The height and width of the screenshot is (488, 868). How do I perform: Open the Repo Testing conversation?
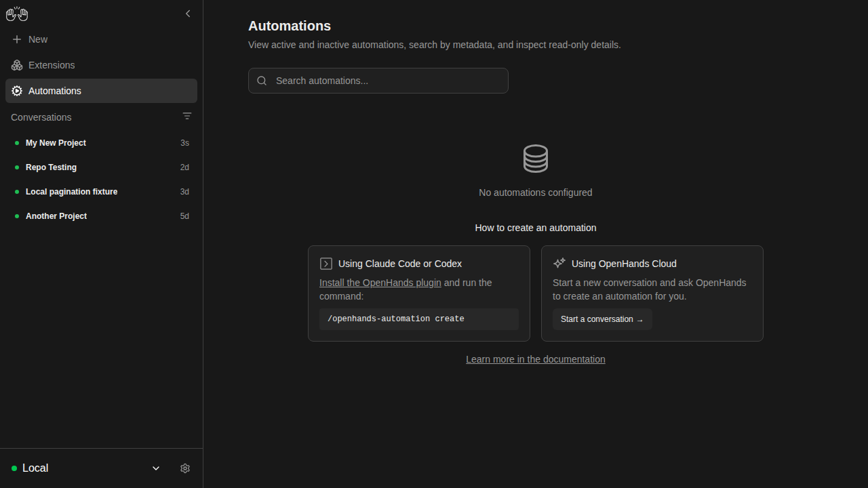coord(101,167)
